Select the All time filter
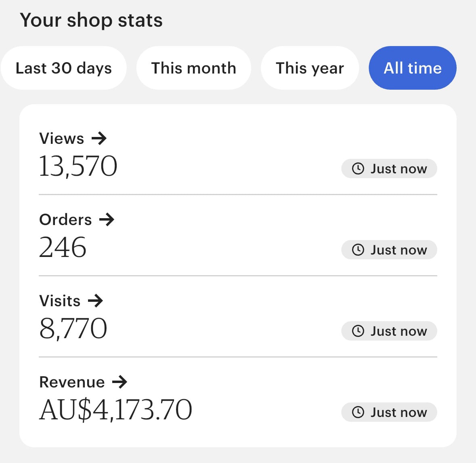Viewport: 476px width, 463px height. pos(413,68)
